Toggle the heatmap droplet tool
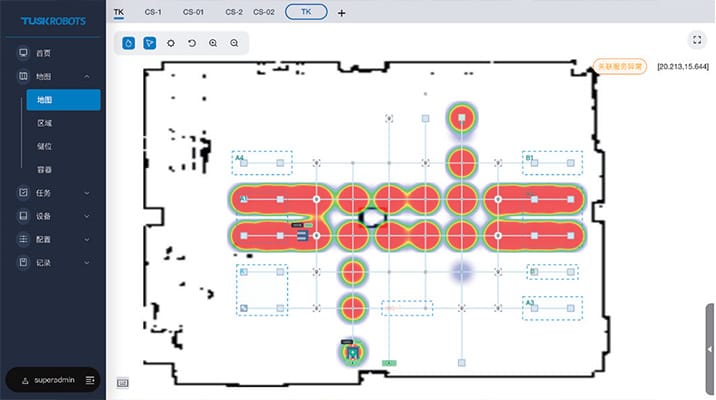716x400 pixels. (x=129, y=43)
